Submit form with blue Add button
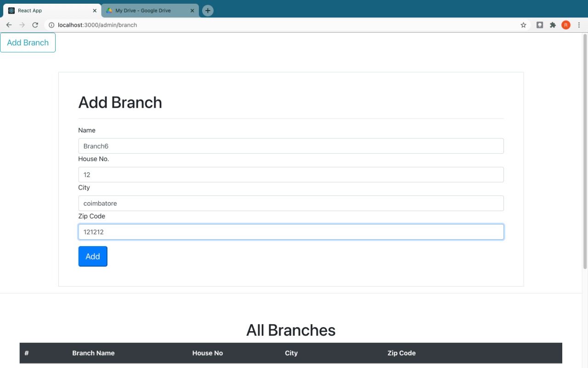This screenshot has width=588, height=368. point(93,256)
